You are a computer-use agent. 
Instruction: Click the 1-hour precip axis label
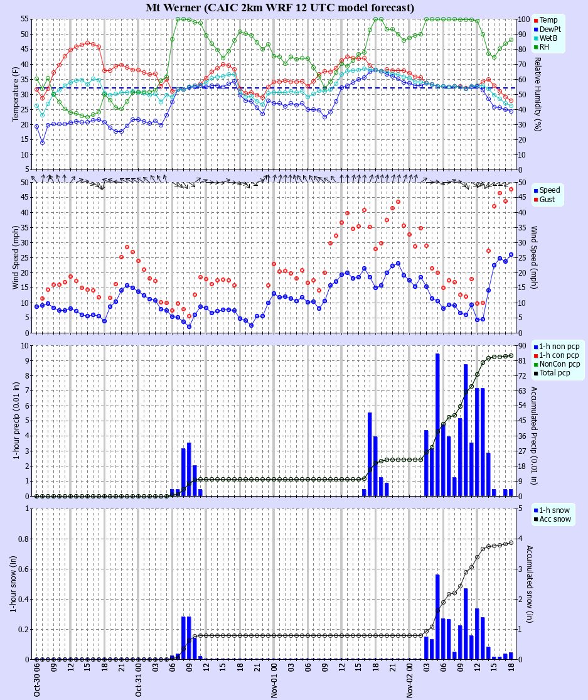[16, 421]
